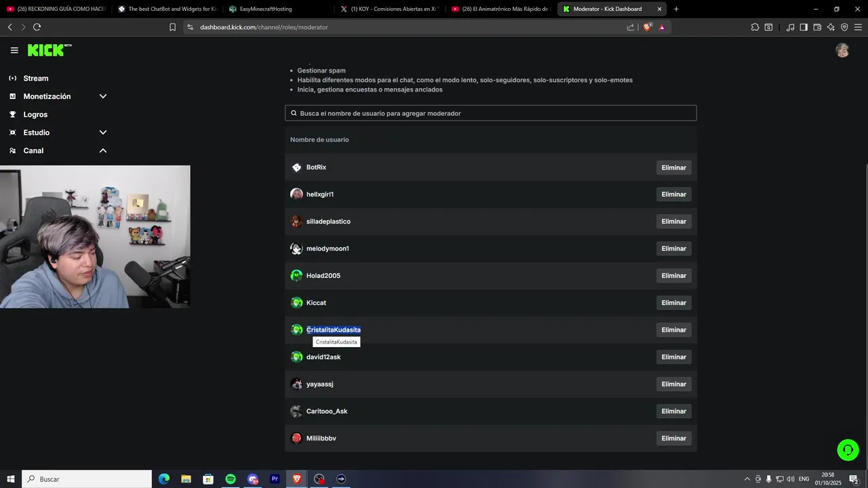Click the music note playlist icon
Screen dimensions: 868x488
pyautogui.click(x=790, y=27)
